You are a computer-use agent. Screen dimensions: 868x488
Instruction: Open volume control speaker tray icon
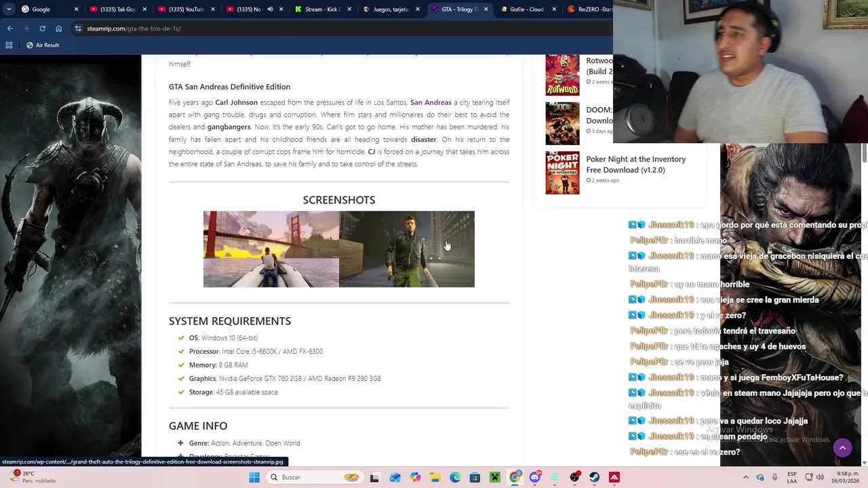[x=820, y=477]
